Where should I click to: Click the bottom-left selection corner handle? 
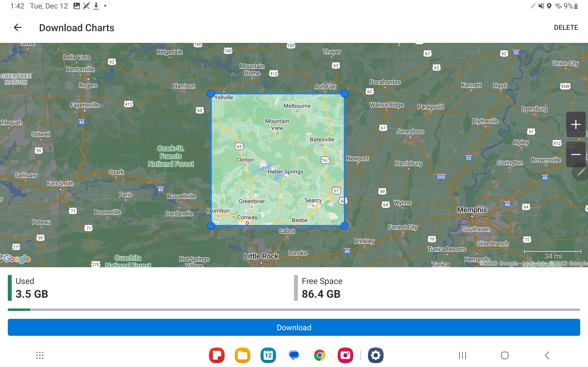point(211,226)
